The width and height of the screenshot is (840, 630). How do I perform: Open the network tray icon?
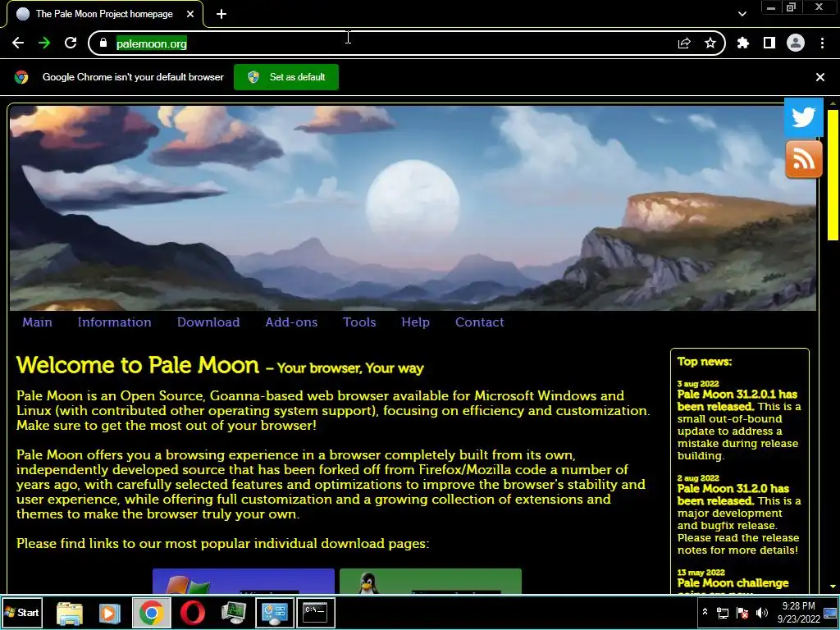(722, 613)
